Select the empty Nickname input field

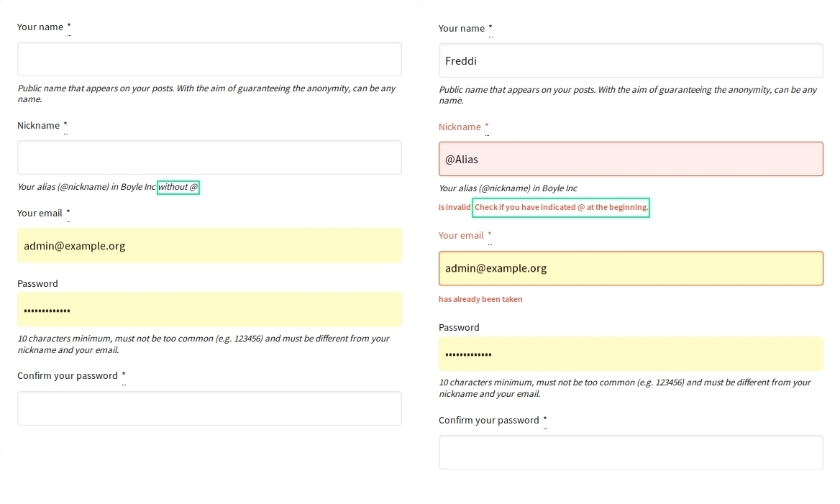[x=209, y=157]
